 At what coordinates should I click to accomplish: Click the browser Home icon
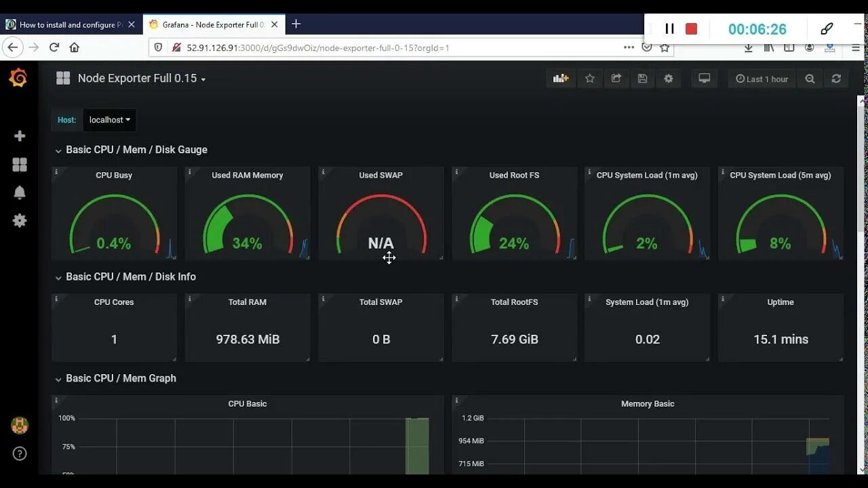pyautogui.click(x=75, y=47)
